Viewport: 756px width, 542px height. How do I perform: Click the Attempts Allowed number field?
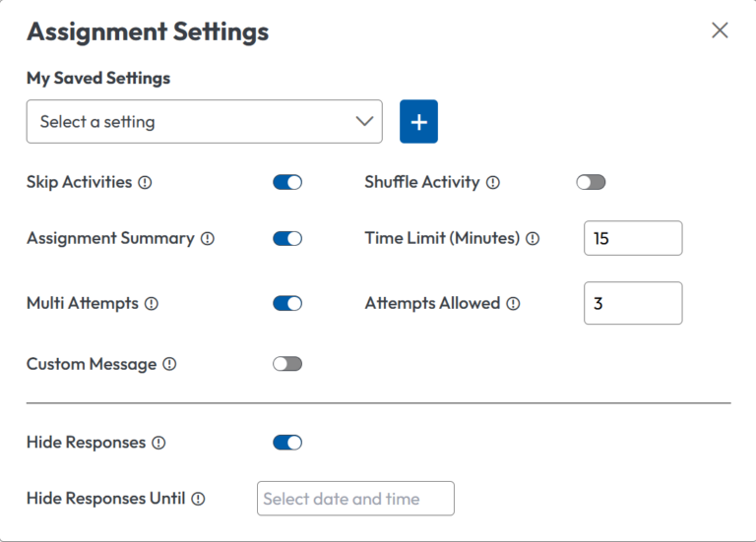pos(633,303)
